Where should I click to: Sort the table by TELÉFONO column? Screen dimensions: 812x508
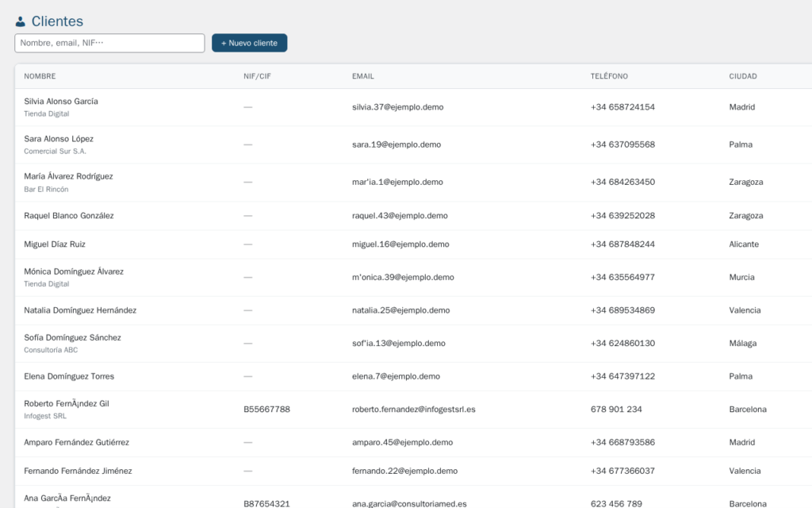pos(607,76)
